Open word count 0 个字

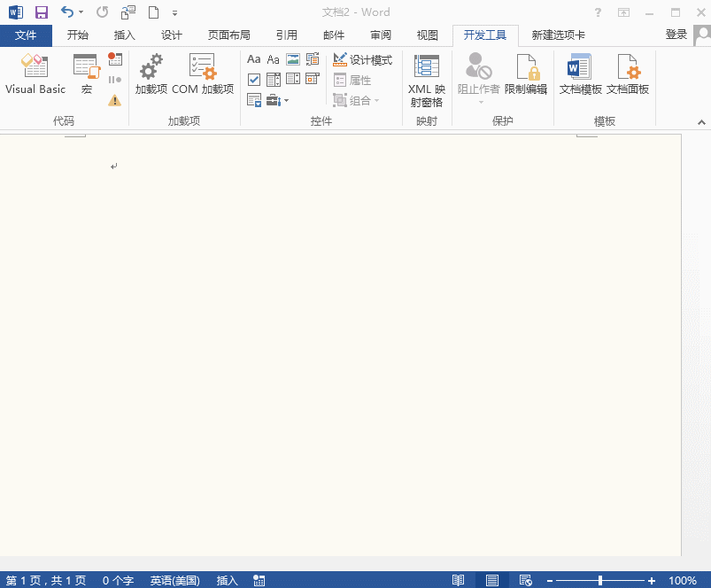(118, 580)
